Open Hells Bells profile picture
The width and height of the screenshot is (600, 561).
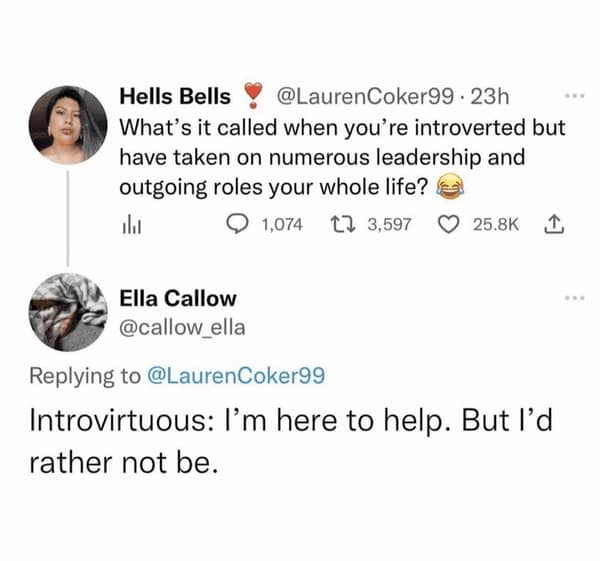coord(67,123)
